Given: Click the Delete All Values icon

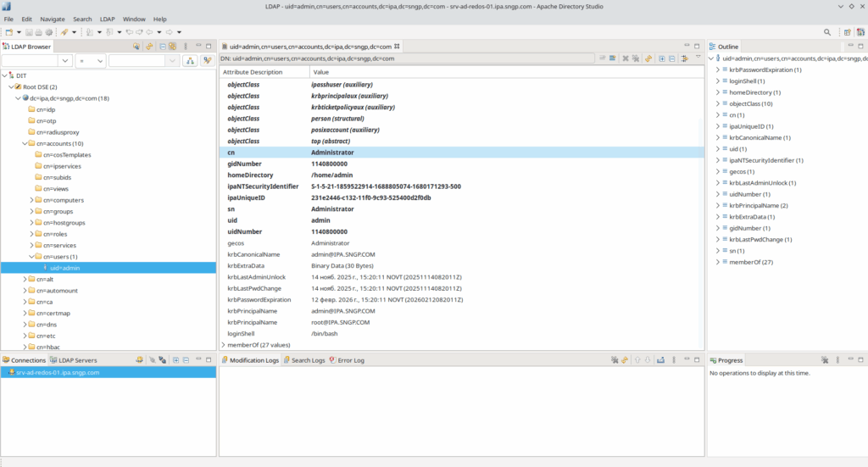Looking at the screenshot, I should (636, 58).
